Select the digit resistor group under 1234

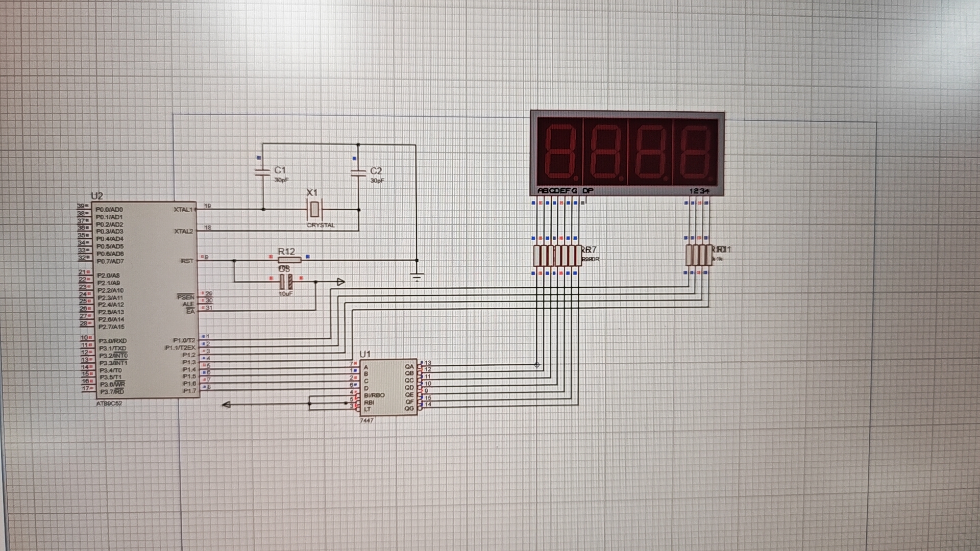point(698,255)
